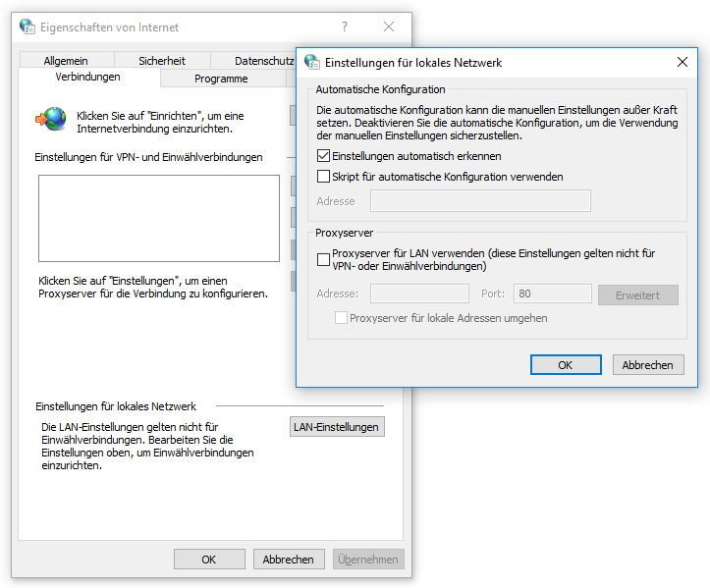Screen dimensions: 710x588
Task: Click the globe icon in LAN settings title bar
Action: click(312, 62)
